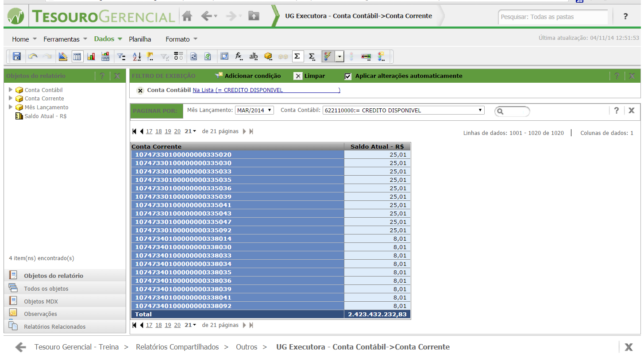Screen dimensions: 644x361
Task: Open the 'Objetos MDX' panel tab
Action: (65, 301)
